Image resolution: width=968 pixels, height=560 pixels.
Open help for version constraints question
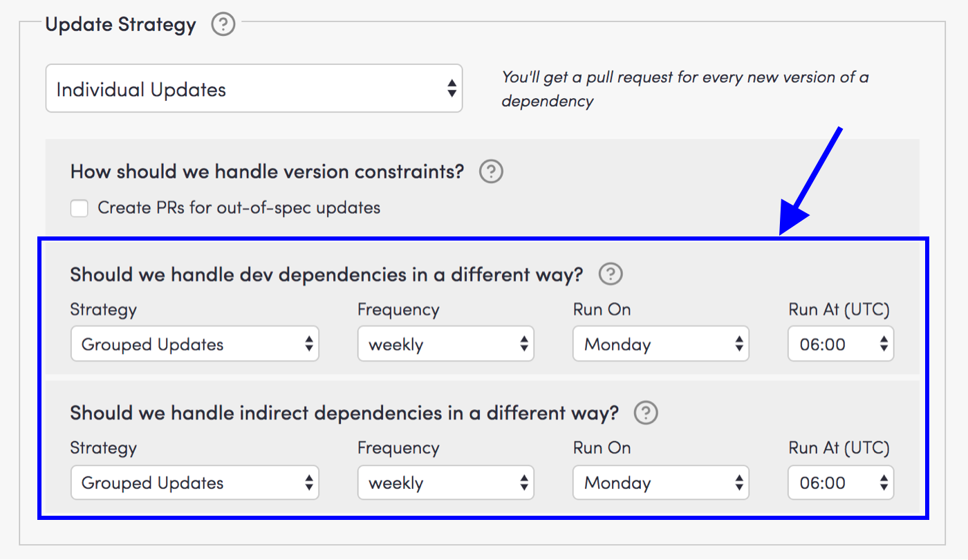[x=491, y=171]
